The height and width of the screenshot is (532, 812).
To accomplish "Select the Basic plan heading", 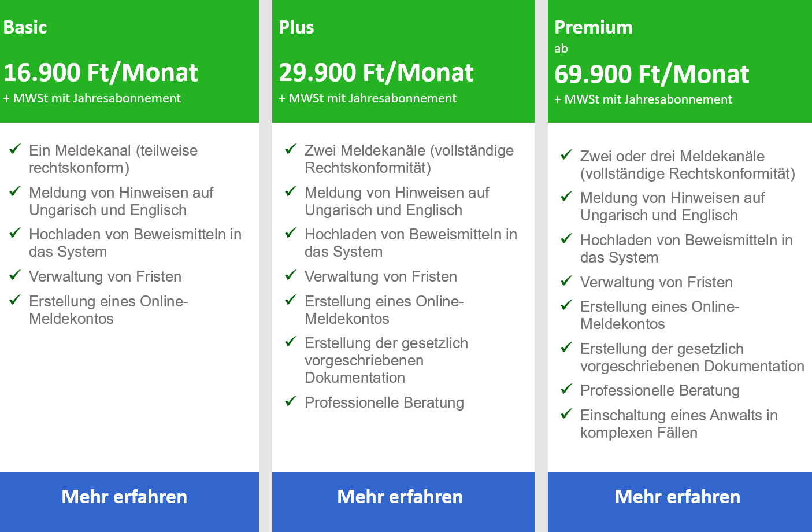I will point(25,27).
